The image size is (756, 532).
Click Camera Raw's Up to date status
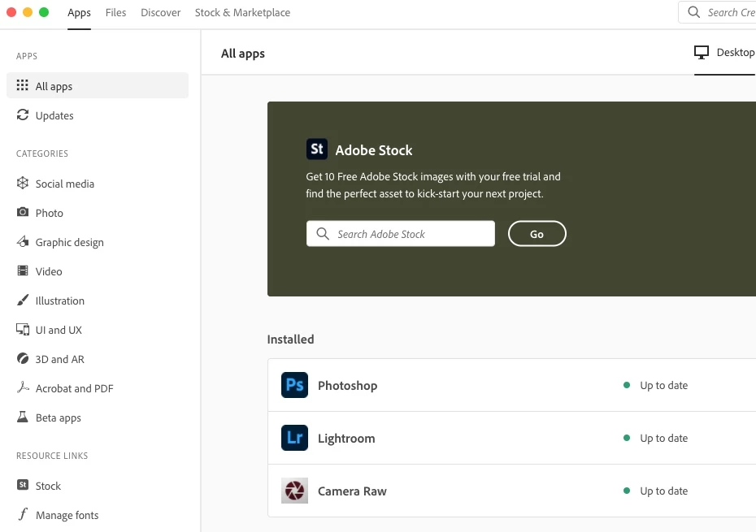663,491
